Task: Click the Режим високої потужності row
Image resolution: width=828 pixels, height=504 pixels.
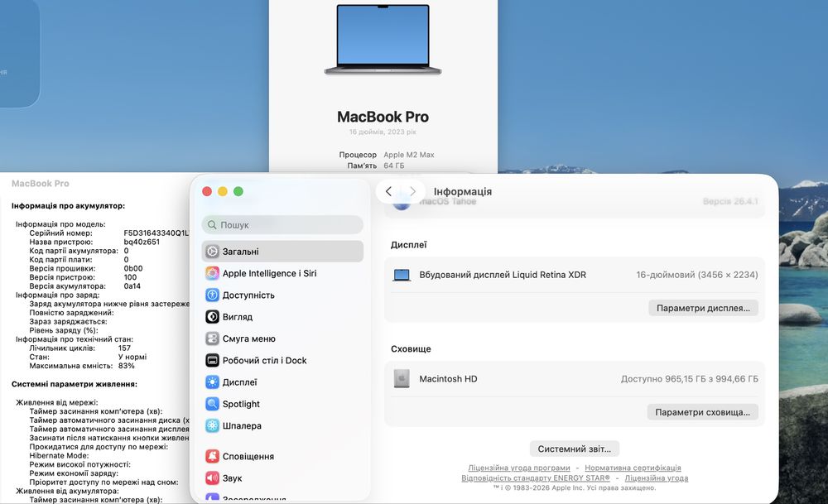Action: click(79, 464)
